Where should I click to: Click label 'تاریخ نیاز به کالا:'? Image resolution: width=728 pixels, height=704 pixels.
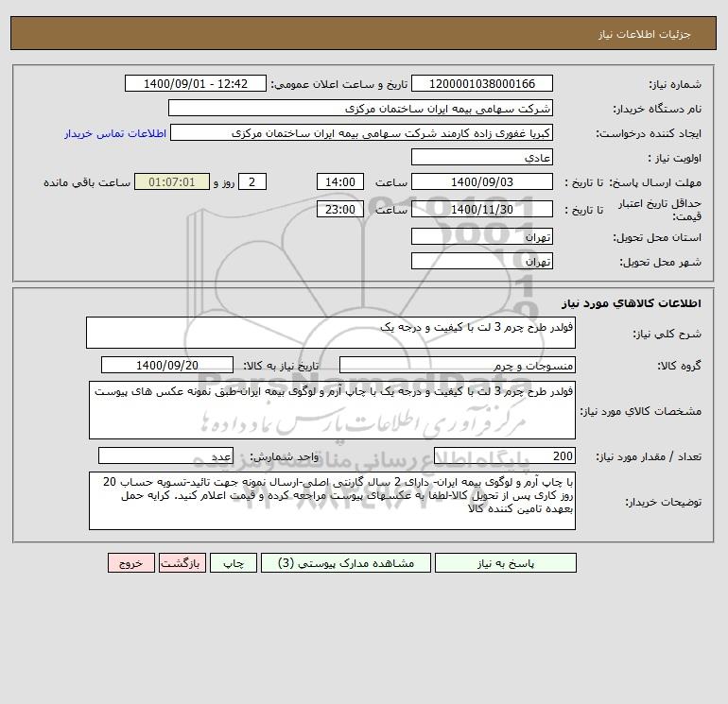(x=281, y=366)
